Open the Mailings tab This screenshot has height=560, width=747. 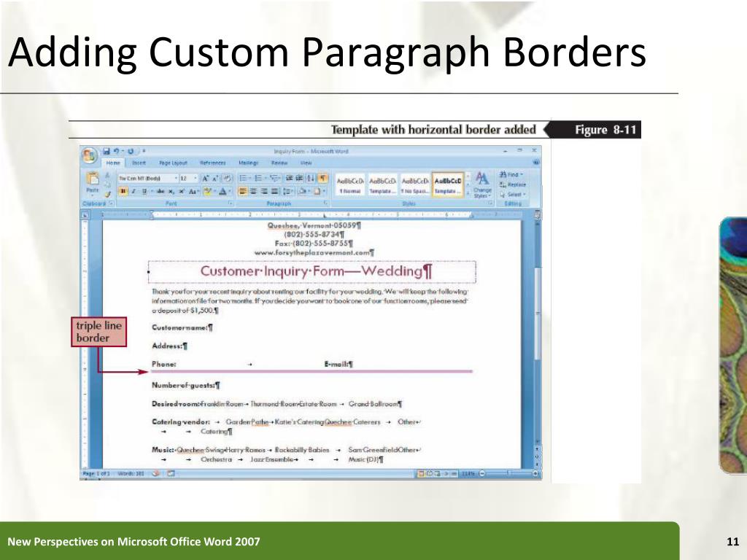click(248, 163)
